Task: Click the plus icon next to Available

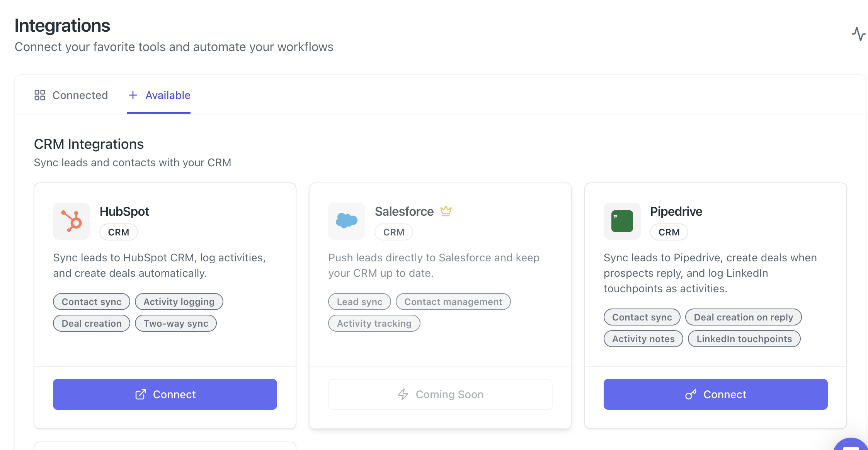Action: pyautogui.click(x=133, y=95)
